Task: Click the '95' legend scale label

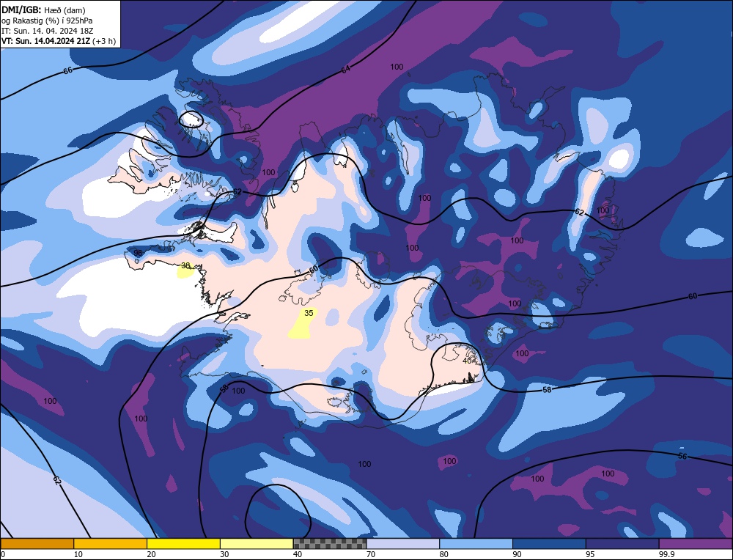Action: click(590, 554)
